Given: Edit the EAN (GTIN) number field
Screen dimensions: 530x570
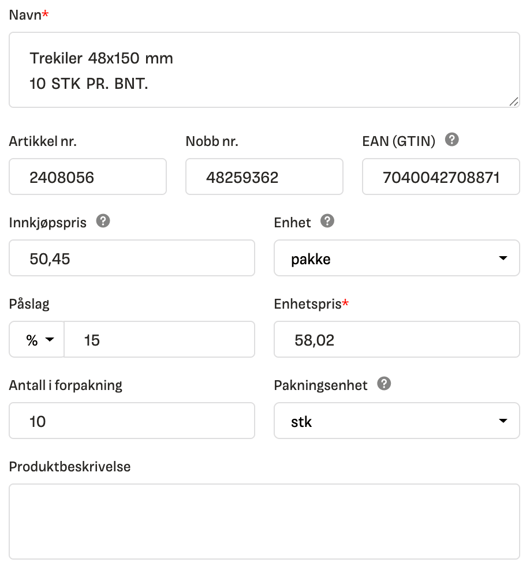Looking at the screenshot, I should (x=441, y=177).
